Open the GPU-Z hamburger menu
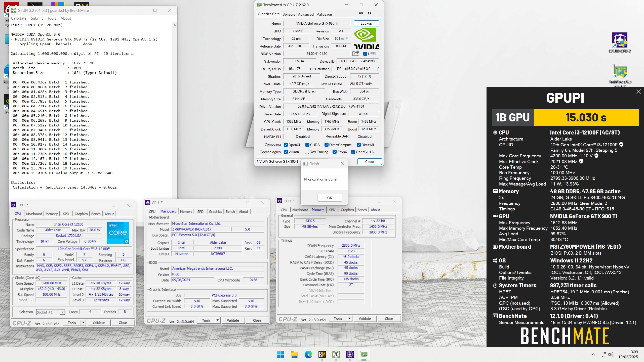The width and height of the screenshot is (644, 362). (378, 13)
